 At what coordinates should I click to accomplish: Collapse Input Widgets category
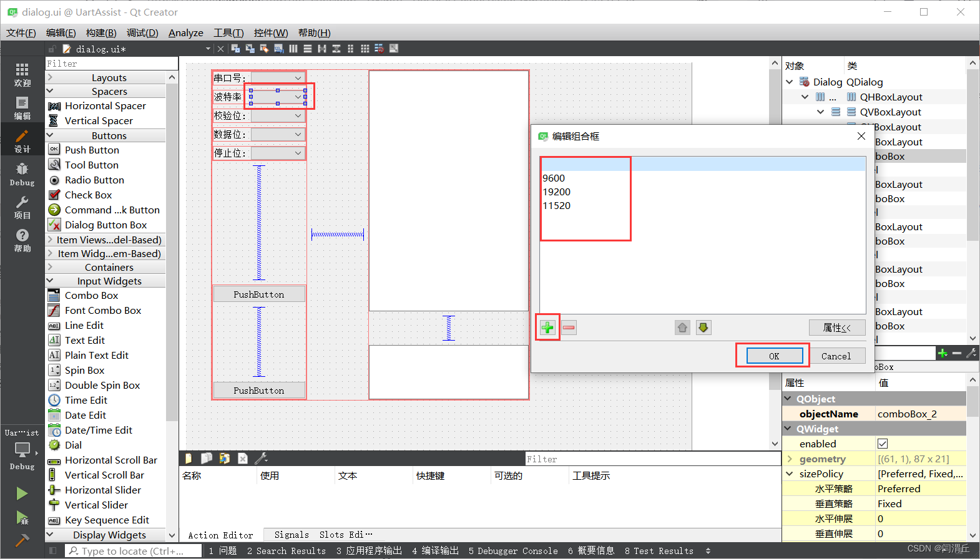point(51,281)
